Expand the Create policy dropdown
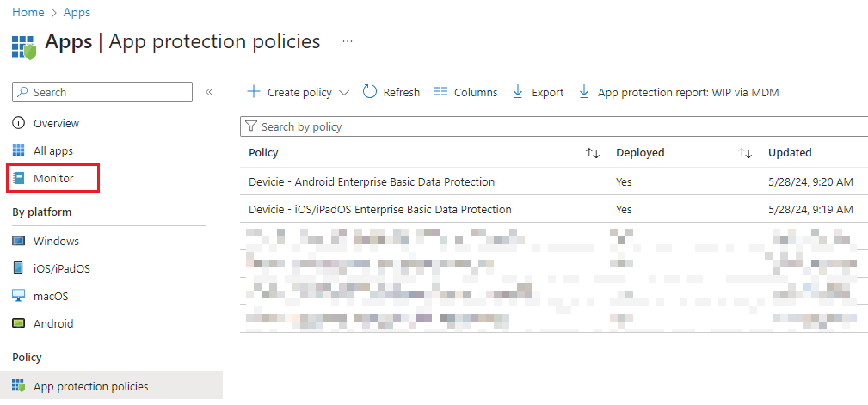 344,93
